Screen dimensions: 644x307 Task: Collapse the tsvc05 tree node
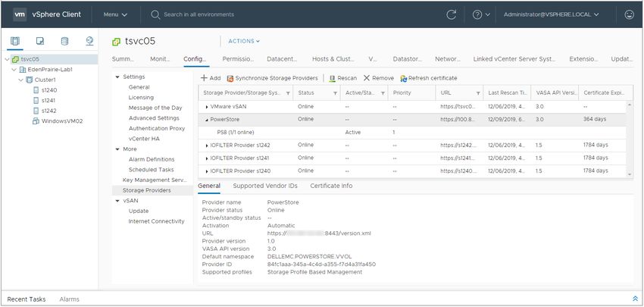[7, 59]
